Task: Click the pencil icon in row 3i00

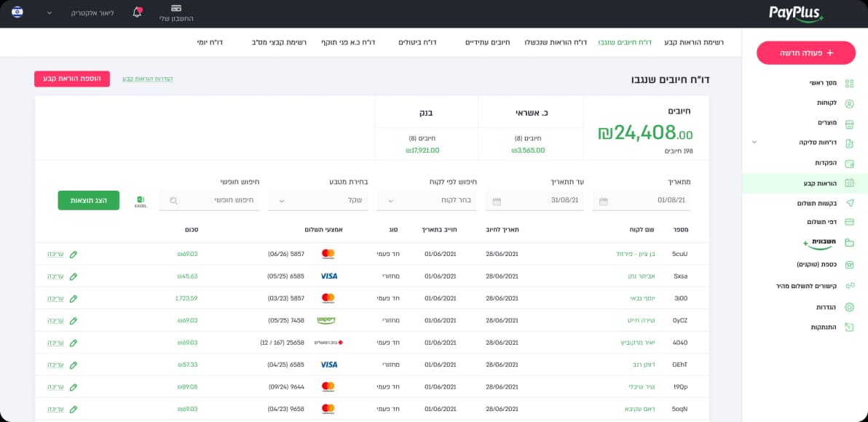Action: (x=73, y=298)
